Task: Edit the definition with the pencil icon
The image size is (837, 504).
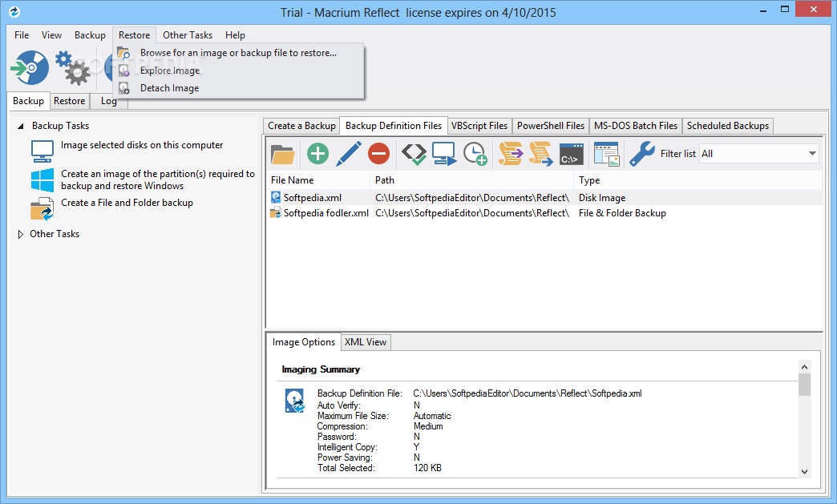Action: coord(349,154)
